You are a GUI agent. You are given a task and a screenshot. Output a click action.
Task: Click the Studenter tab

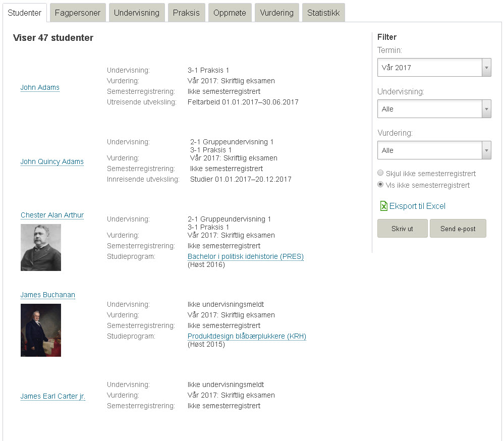(24, 13)
